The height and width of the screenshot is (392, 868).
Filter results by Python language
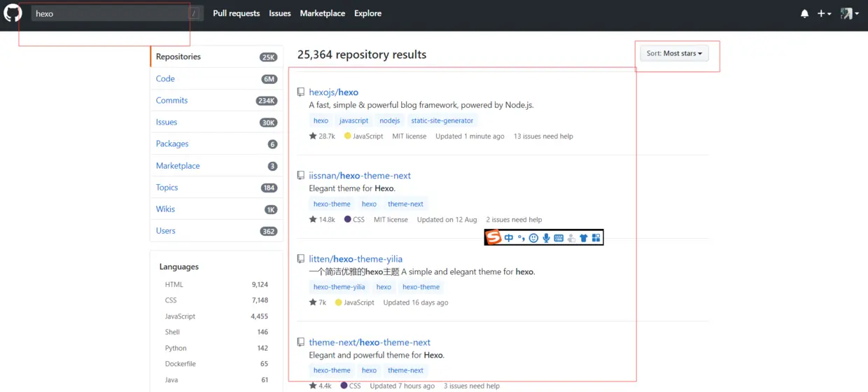tap(216, 348)
